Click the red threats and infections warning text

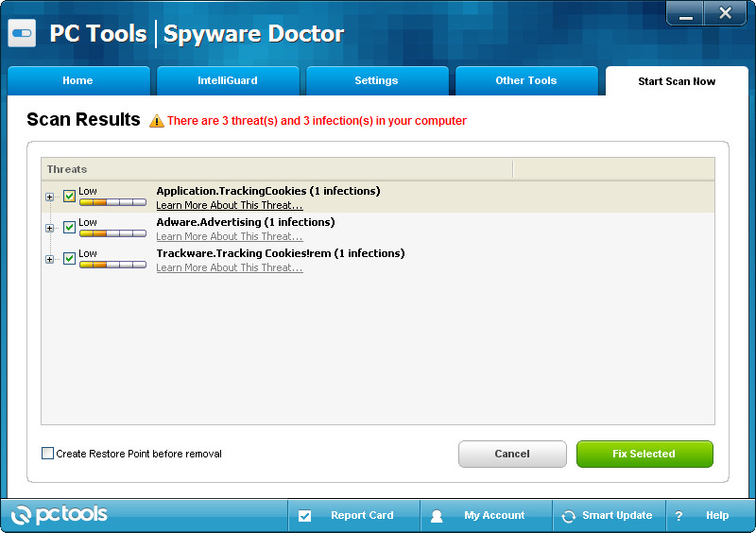tap(317, 121)
